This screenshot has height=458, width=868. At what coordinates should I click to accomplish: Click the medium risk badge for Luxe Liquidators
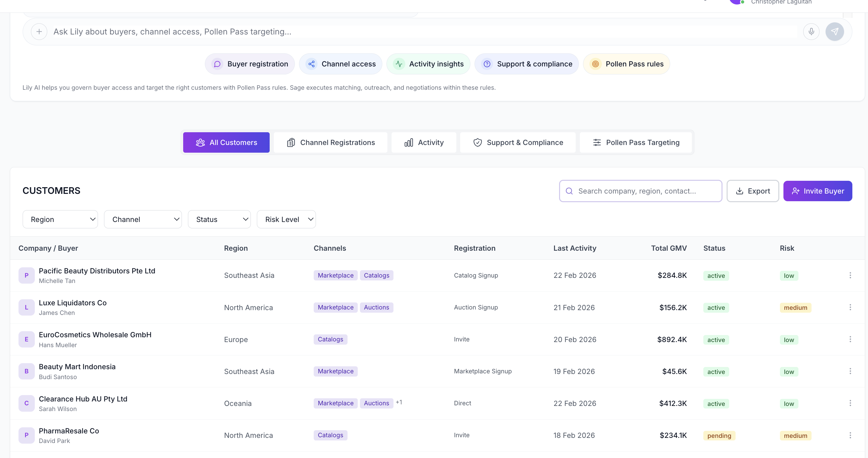click(795, 308)
